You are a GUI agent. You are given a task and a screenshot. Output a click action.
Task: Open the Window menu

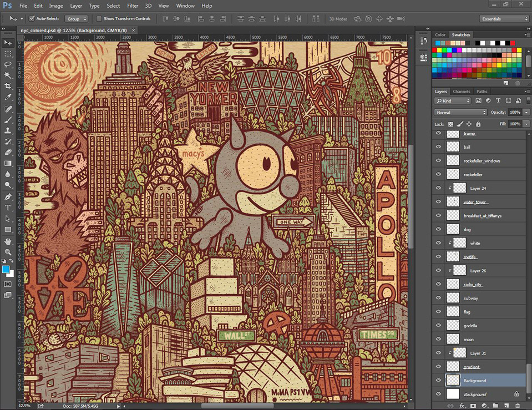point(185,6)
